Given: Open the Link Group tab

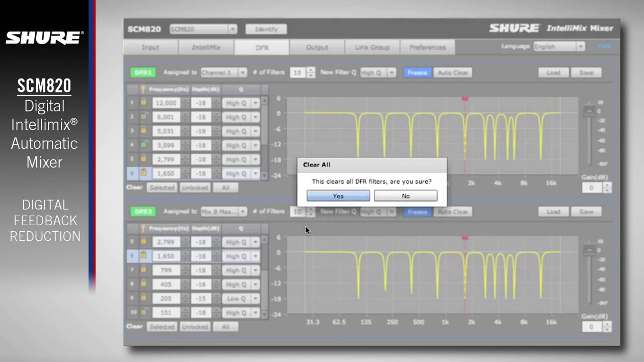Looking at the screenshot, I should pyautogui.click(x=372, y=47).
